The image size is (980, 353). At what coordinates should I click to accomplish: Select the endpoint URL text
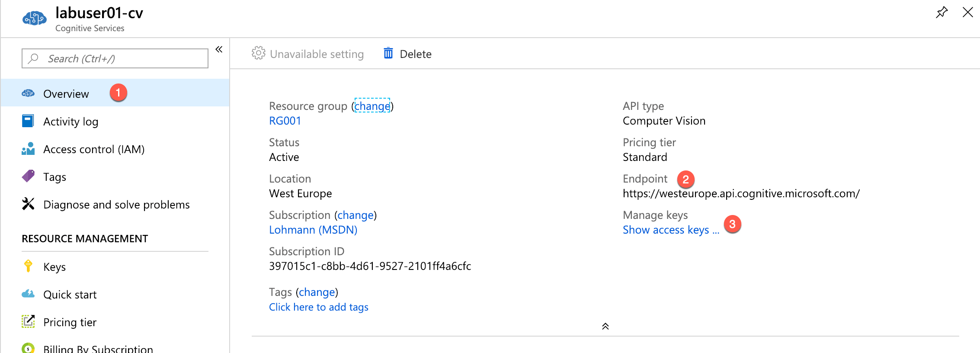[741, 193]
